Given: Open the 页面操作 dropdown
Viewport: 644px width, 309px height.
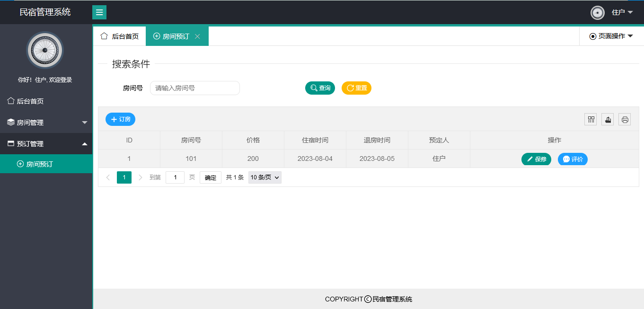Looking at the screenshot, I should tap(611, 36).
